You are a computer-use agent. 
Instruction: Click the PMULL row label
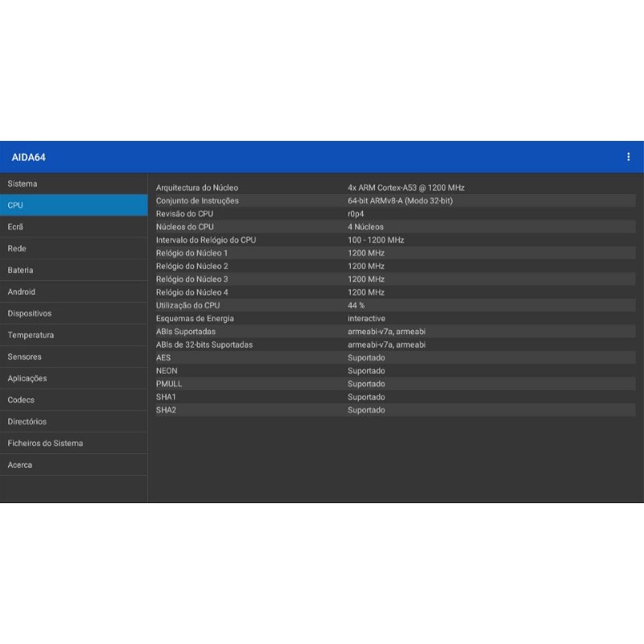click(169, 384)
